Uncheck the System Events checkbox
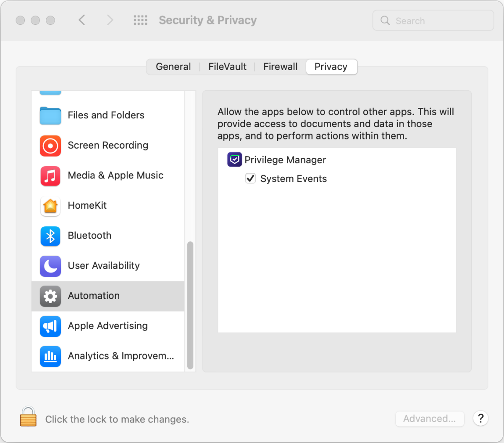This screenshot has height=443, width=504. coord(250,178)
